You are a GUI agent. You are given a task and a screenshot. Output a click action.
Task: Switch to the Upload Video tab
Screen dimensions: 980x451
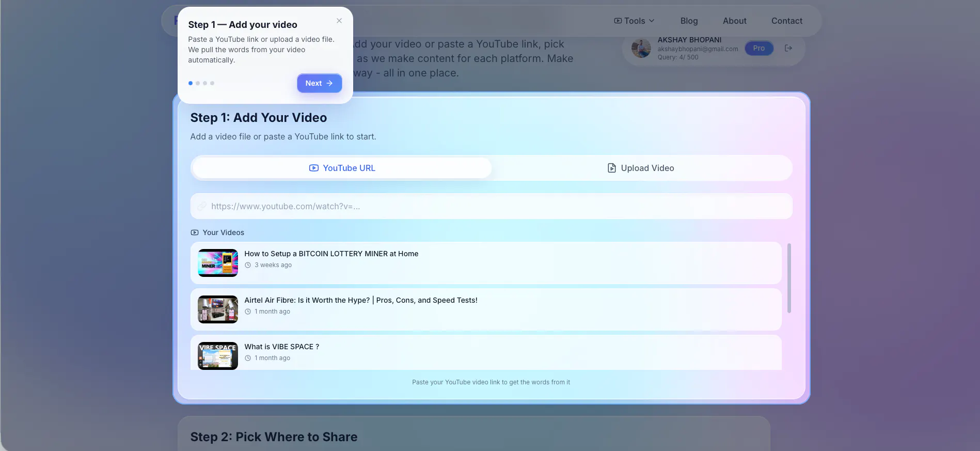coord(641,168)
